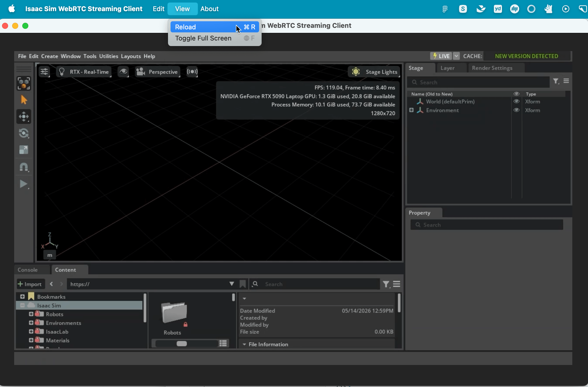Open the viewport settings sliders icon
Screen dimensions: 588x387
[44, 72]
